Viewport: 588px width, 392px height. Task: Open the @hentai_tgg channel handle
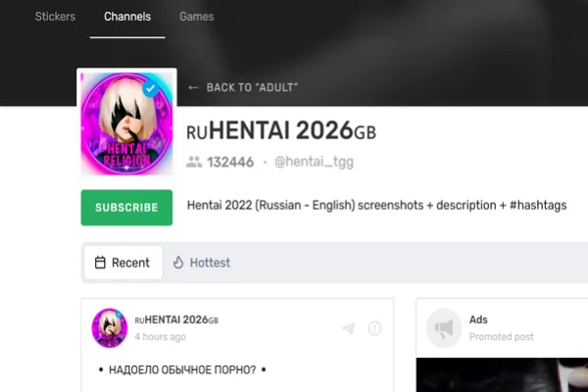click(315, 162)
